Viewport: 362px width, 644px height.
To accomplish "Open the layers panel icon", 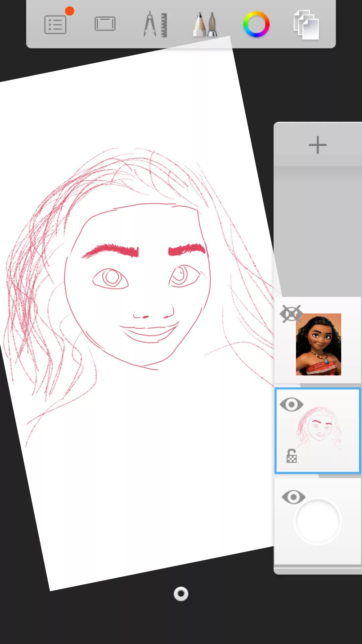I will [306, 25].
